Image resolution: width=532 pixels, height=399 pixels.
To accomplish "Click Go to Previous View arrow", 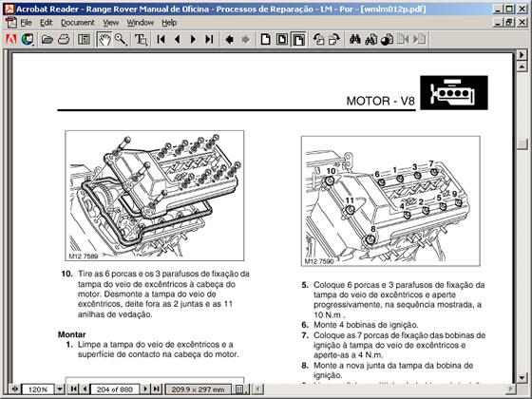I will click(229, 40).
